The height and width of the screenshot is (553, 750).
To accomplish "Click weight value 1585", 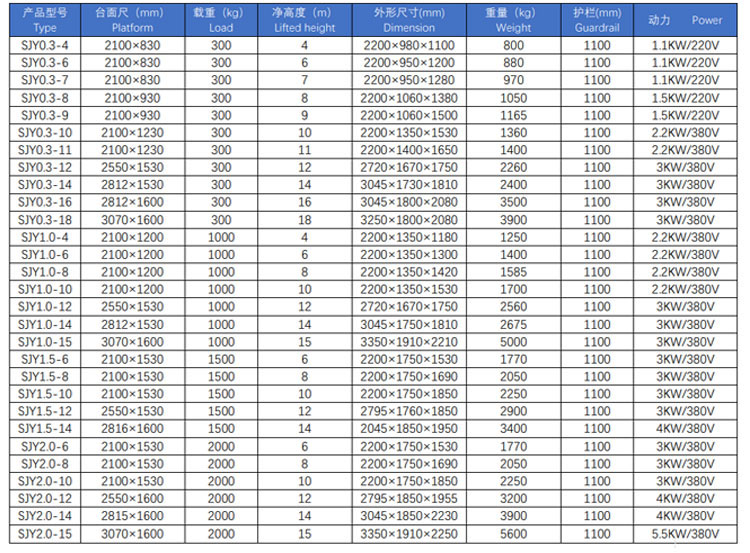I will (513, 272).
